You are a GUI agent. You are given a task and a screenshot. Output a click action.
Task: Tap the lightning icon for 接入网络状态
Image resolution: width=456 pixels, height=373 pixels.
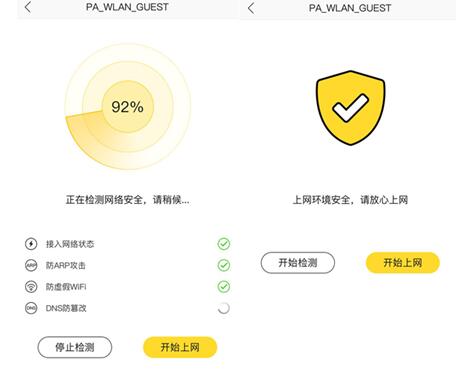click(31, 244)
